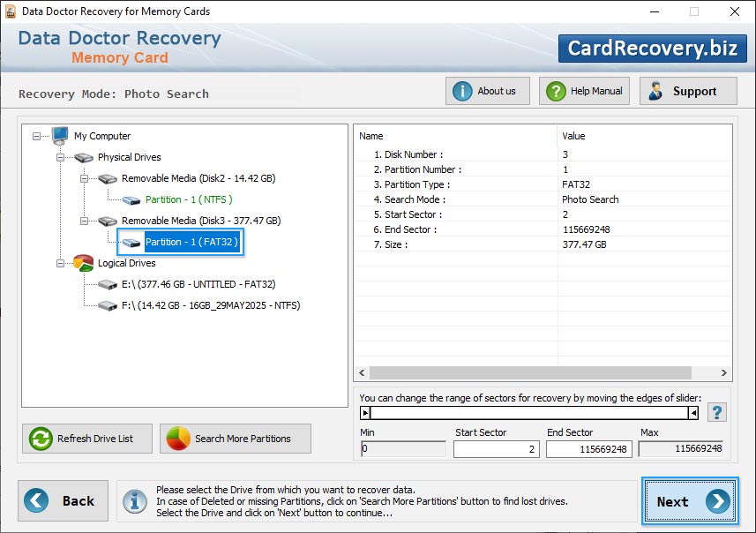Collapse Removable Media Disk3 node
Screen dimensions: 756x533
point(84,221)
